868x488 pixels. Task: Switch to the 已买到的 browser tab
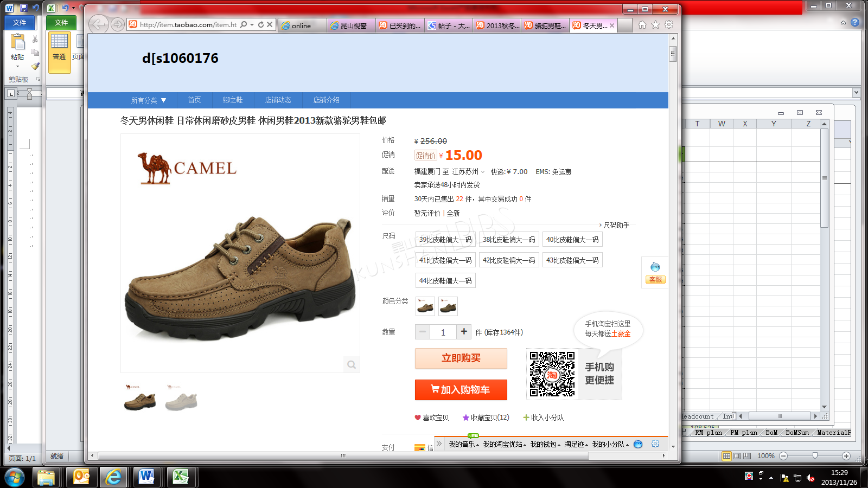[400, 25]
